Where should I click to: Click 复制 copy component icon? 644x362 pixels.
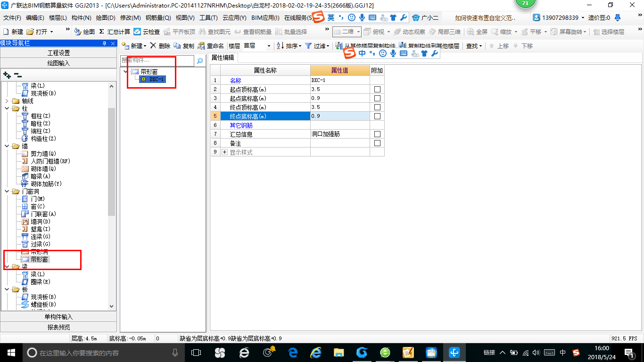coord(183,46)
